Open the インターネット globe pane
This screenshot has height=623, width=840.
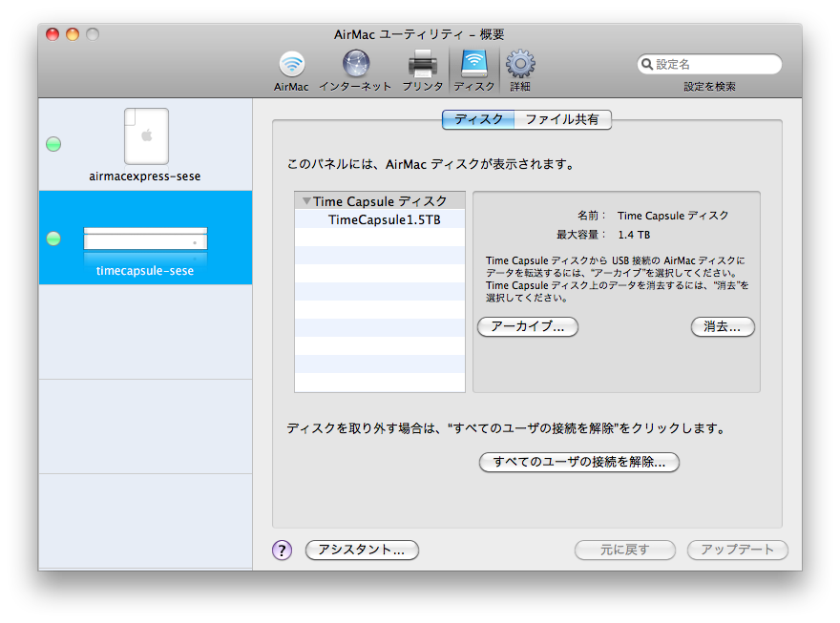click(356, 71)
